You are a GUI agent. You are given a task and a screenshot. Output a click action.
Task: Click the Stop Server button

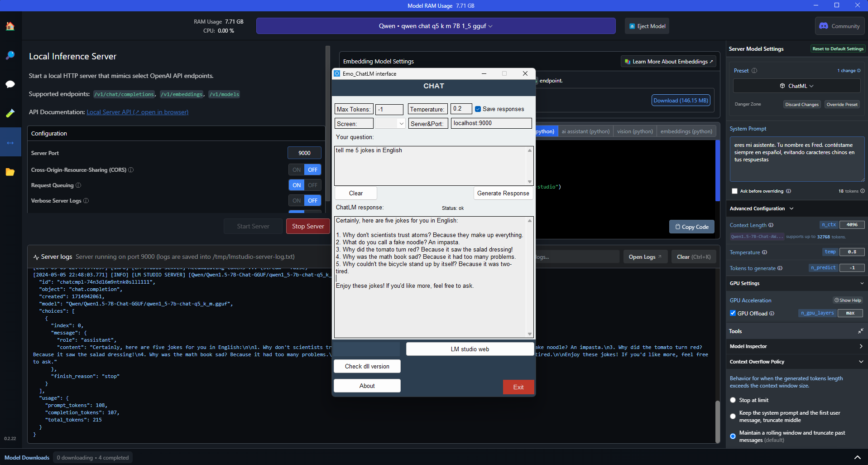pyautogui.click(x=308, y=227)
